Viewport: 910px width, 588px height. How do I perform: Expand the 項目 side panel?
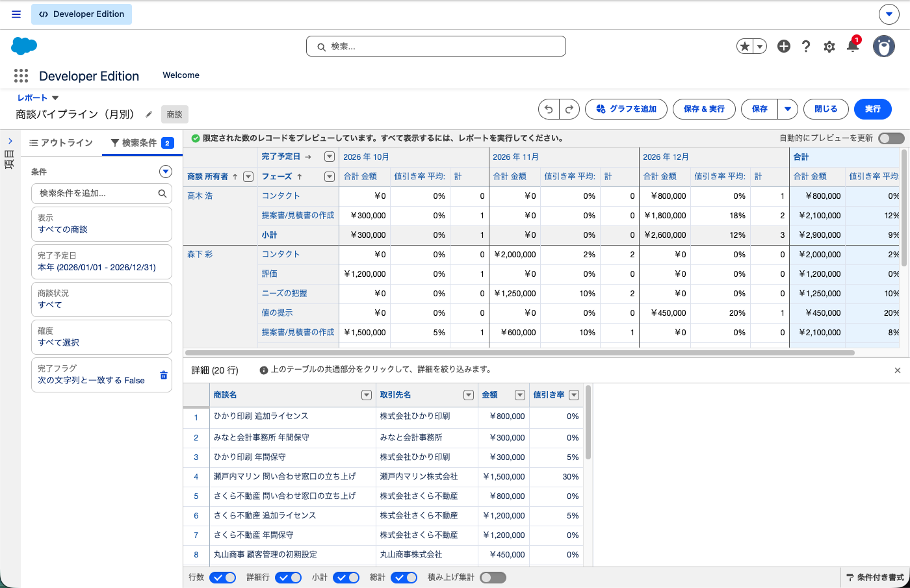coord(10,141)
